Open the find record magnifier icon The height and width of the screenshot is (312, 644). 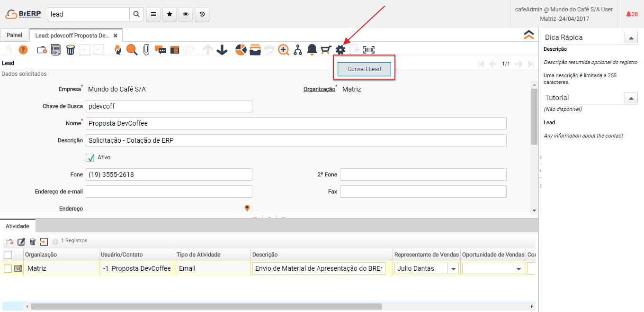132,50
